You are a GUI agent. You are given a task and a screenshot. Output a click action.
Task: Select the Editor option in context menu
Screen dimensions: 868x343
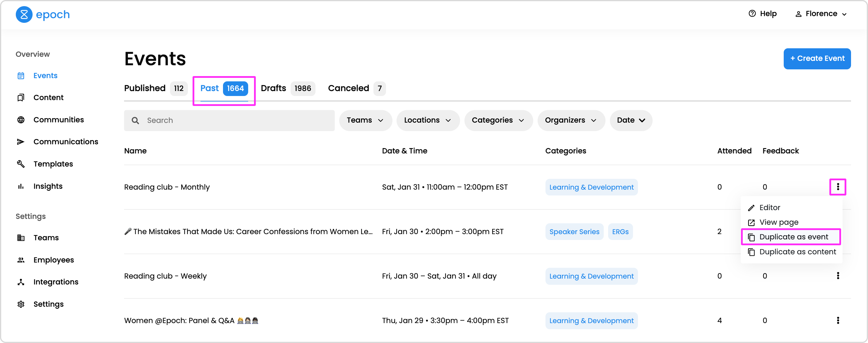[770, 207]
